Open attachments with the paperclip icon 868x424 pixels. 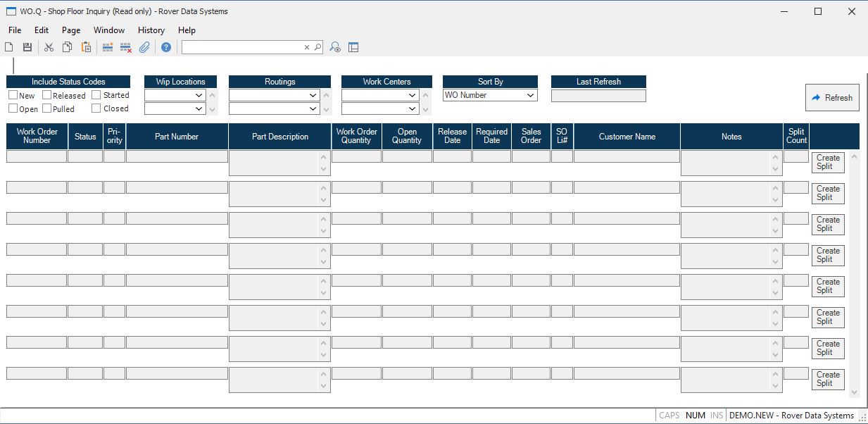[x=144, y=47]
